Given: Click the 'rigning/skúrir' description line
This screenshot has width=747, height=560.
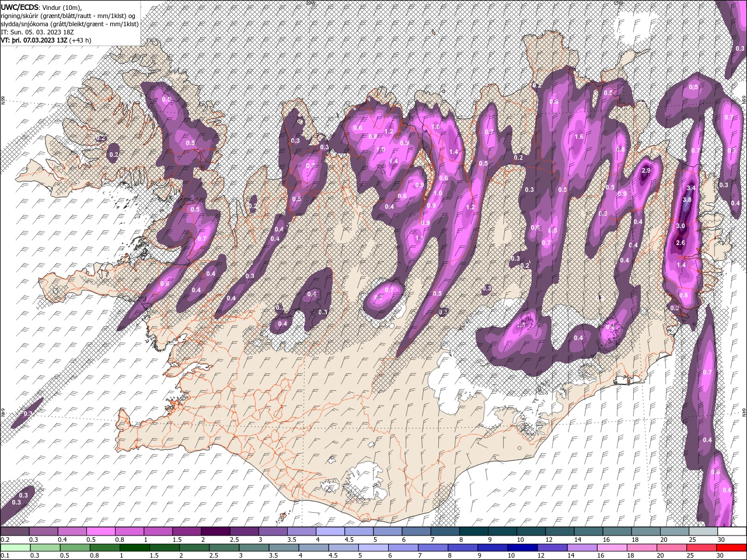Looking at the screenshot, I should click(68, 15).
